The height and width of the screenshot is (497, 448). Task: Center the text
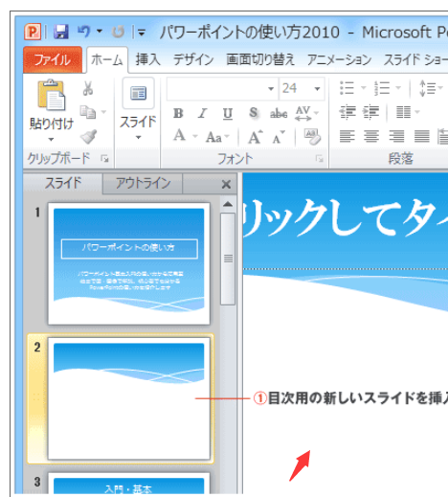(371, 136)
